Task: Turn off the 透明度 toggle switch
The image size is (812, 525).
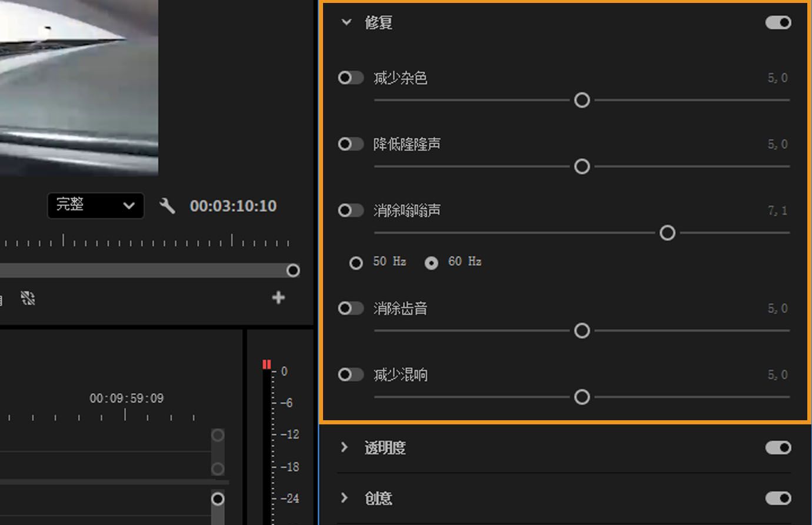Action: click(x=778, y=447)
